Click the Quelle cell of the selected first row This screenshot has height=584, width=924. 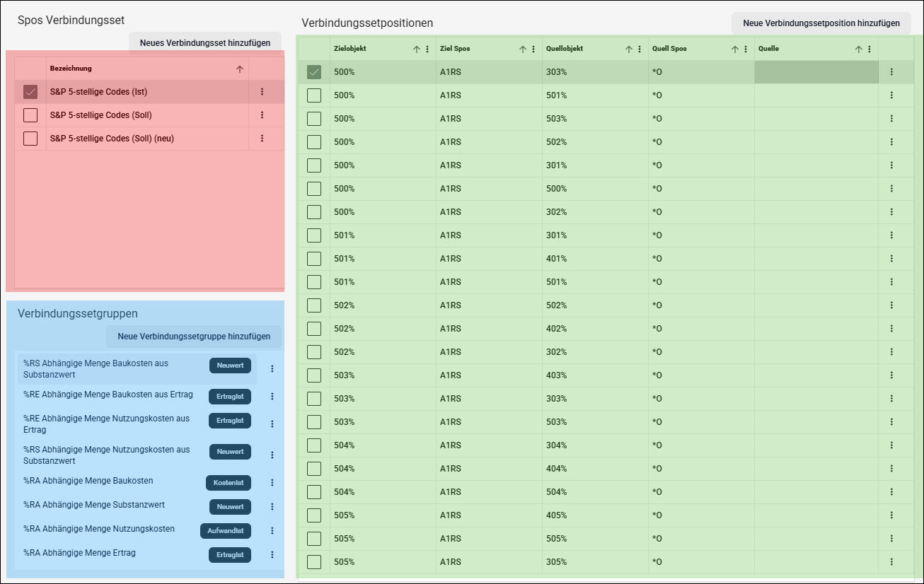click(816, 72)
